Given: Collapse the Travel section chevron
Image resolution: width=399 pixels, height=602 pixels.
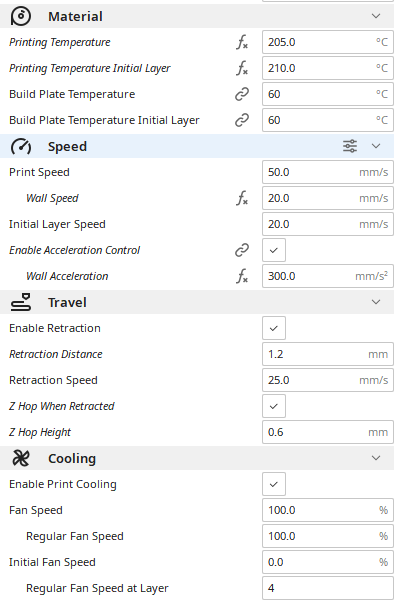Looking at the screenshot, I should tap(376, 302).
